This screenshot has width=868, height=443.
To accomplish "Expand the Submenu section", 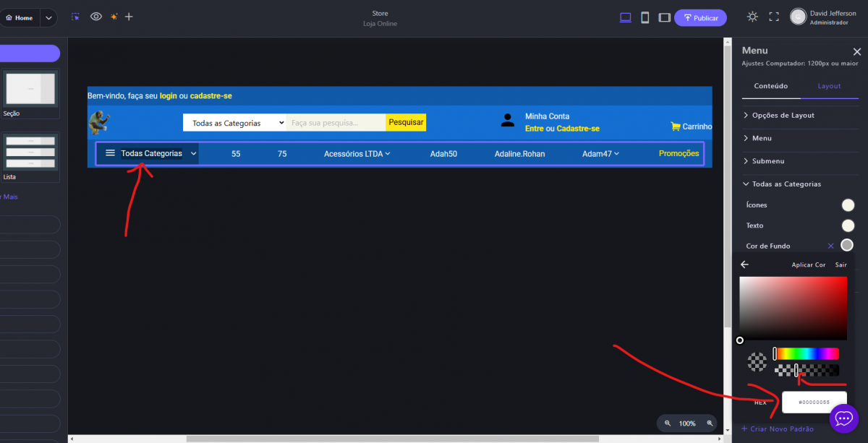I will coord(767,161).
